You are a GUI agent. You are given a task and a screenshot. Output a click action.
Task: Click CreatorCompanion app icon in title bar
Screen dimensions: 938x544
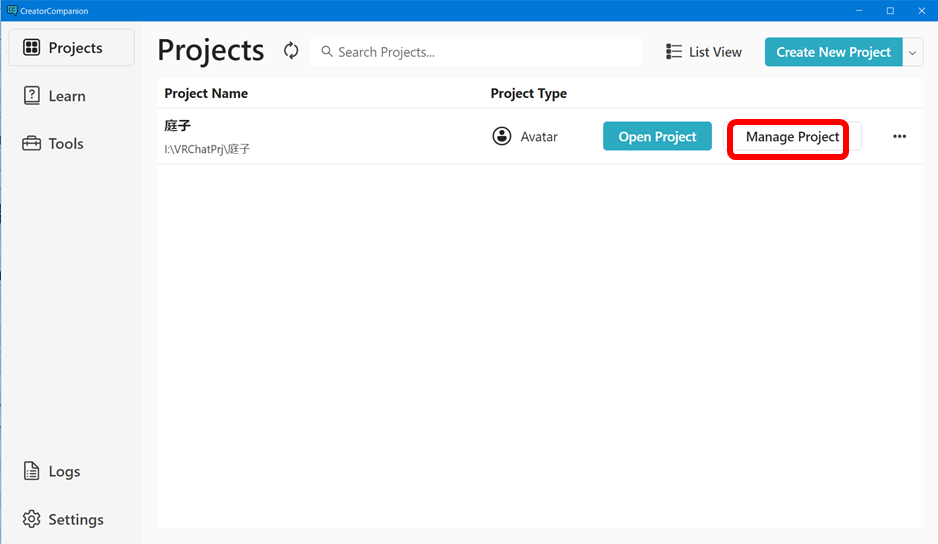(11, 10)
